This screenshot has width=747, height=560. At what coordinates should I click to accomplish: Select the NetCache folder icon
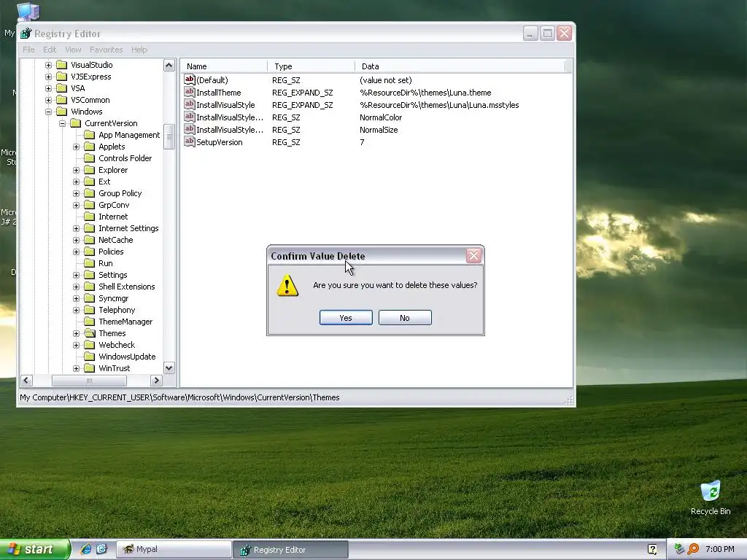pos(90,240)
